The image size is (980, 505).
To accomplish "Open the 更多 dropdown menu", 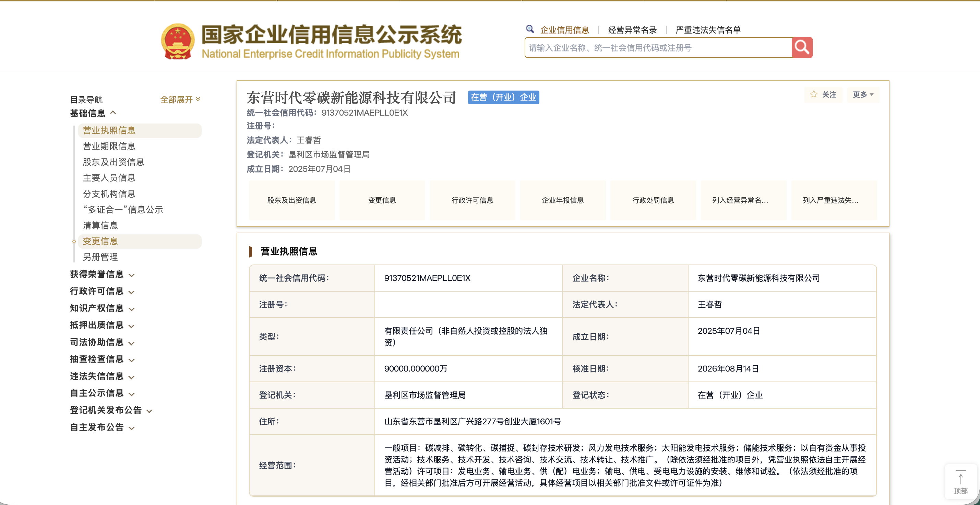I will coord(863,94).
